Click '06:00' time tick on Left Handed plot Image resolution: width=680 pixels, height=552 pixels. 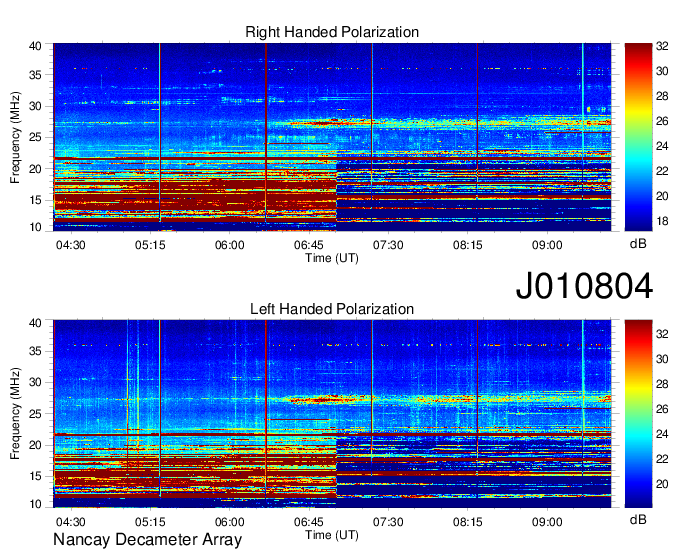pos(229,522)
